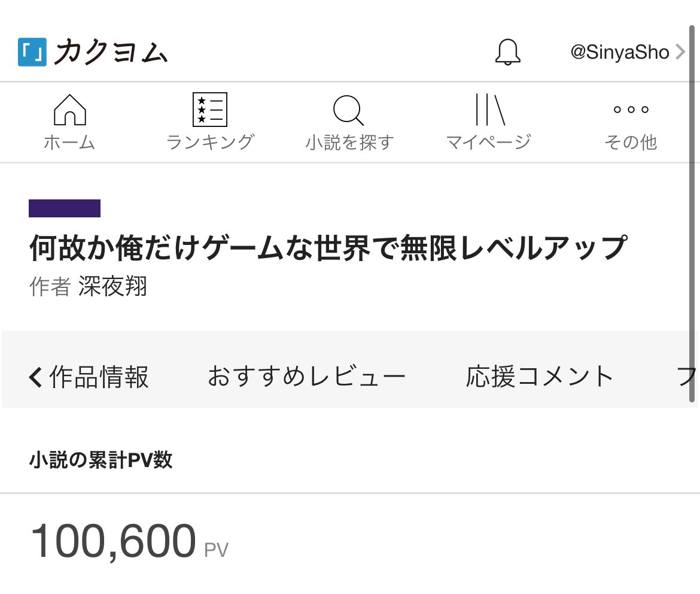
Task: Click the カクヨム wordmark text
Action: tap(111, 52)
